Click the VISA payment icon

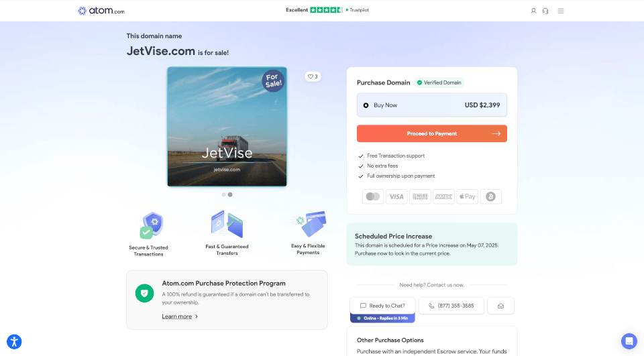[396, 196]
